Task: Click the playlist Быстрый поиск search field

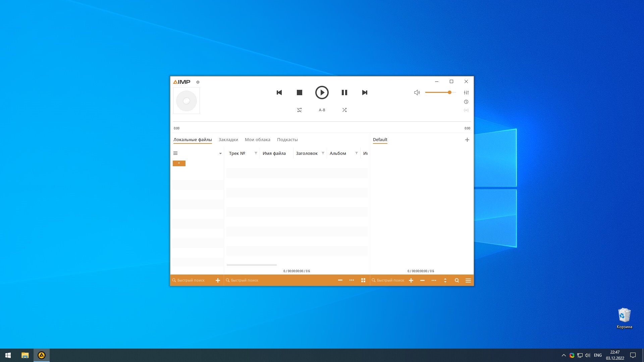Action: [x=388, y=281]
